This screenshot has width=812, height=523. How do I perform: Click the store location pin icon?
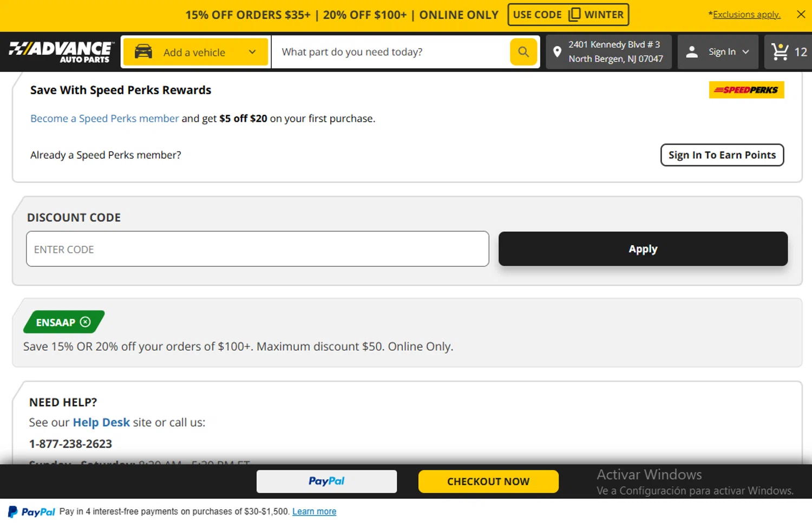click(x=558, y=51)
